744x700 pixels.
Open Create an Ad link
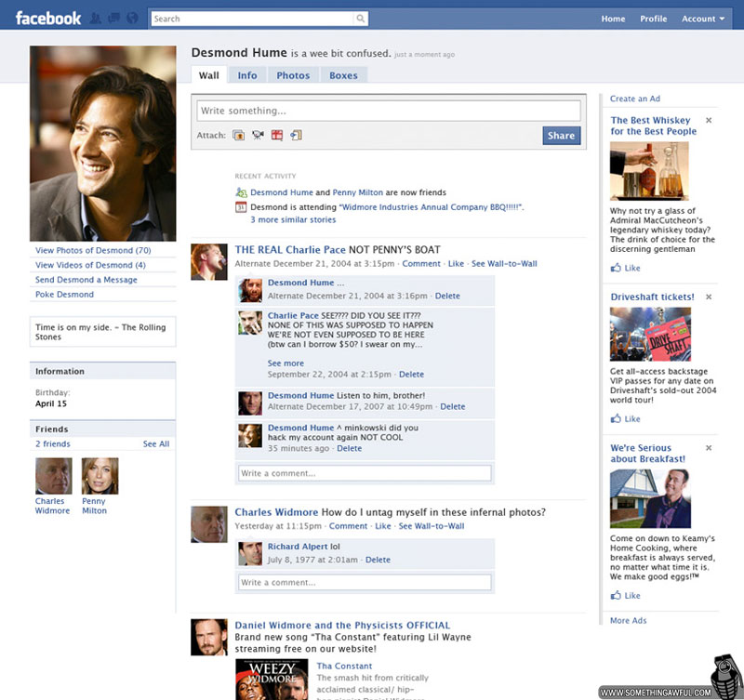click(x=635, y=99)
